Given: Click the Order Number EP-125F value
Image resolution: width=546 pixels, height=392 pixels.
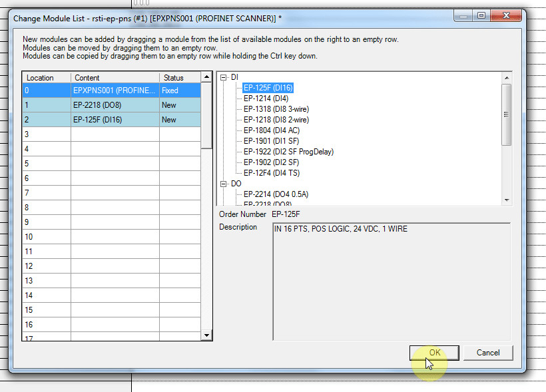Looking at the screenshot, I should click(286, 214).
